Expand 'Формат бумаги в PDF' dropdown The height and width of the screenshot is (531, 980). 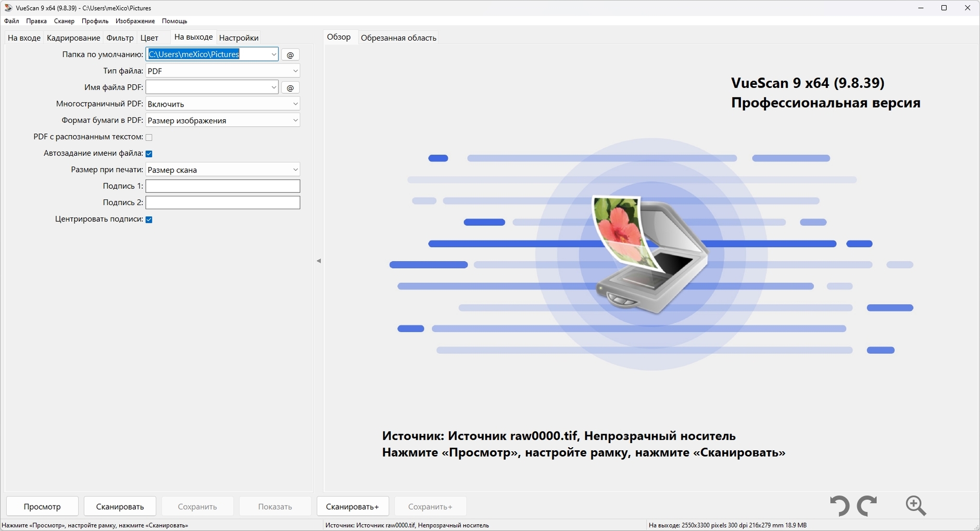click(x=223, y=120)
